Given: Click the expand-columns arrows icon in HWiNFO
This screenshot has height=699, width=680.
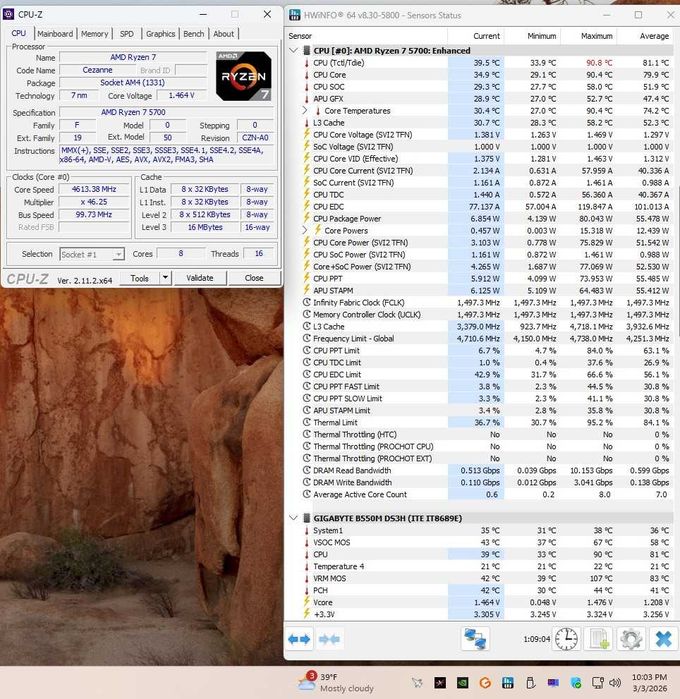Looking at the screenshot, I should pos(299,639).
